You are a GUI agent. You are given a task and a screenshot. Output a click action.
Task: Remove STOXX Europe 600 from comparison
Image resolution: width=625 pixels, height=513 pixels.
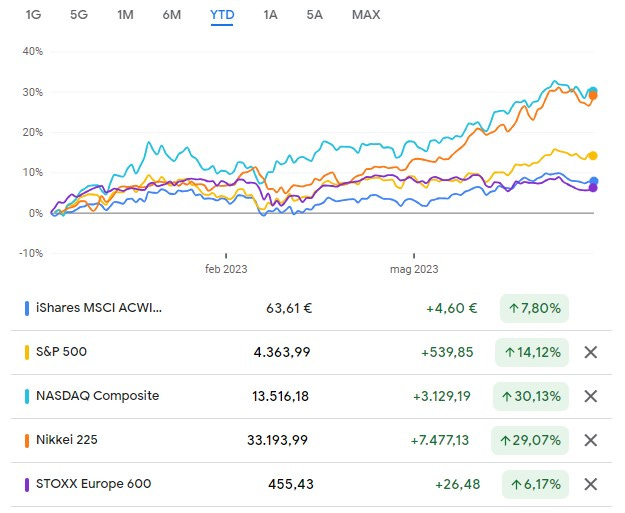590,484
